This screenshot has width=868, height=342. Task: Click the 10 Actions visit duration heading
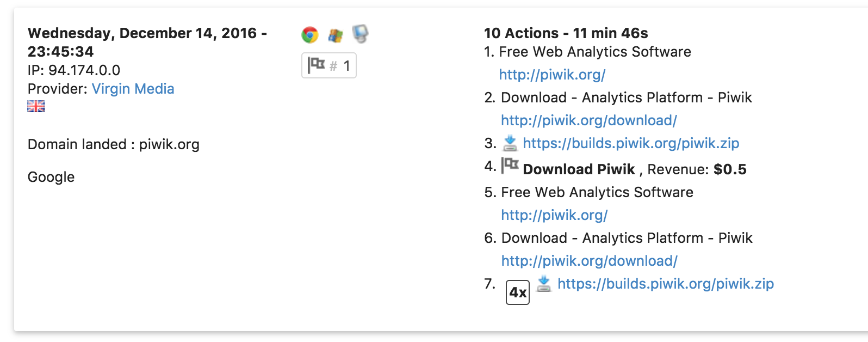(566, 33)
